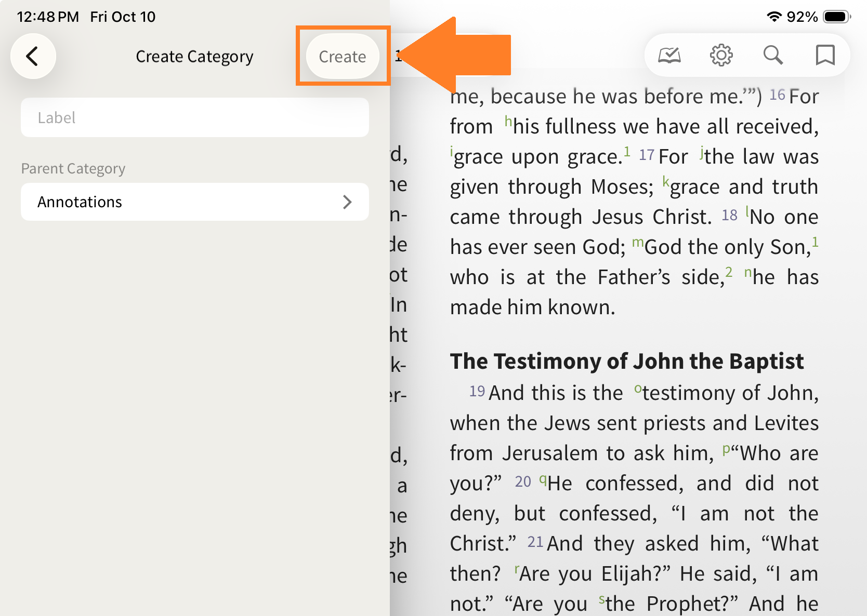Image resolution: width=867 pixels, height=616 pixels.
Task: Select verse number 19
Action: (x=477, y=391)
